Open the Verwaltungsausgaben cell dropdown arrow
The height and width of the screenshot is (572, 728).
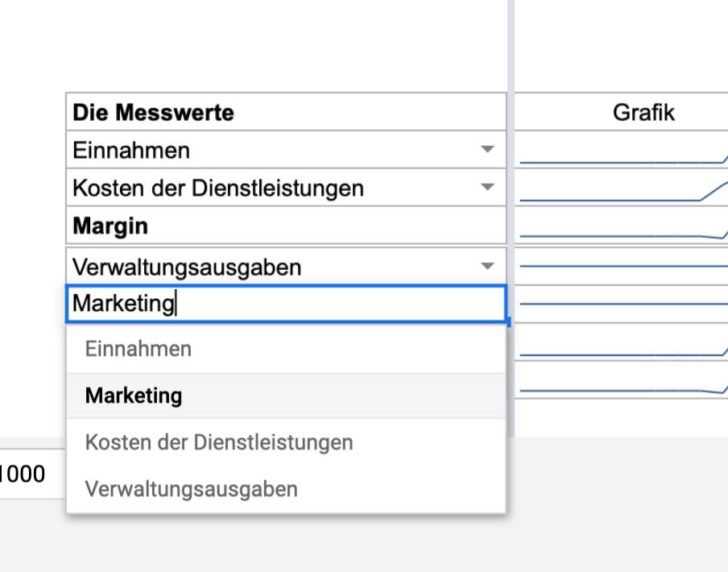pyautogui.click(x=486, y=266)
